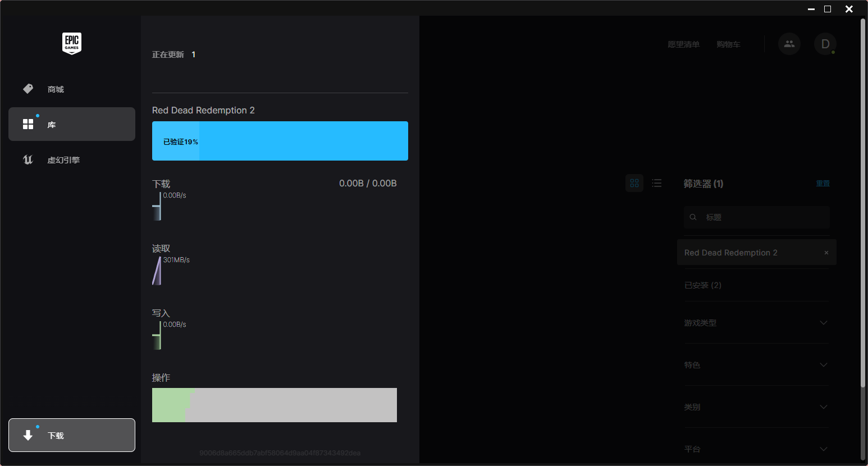Click the Red Dead Redemption 2 filter chip
Viewport: 868px width, 466px height.
point(757,252)
